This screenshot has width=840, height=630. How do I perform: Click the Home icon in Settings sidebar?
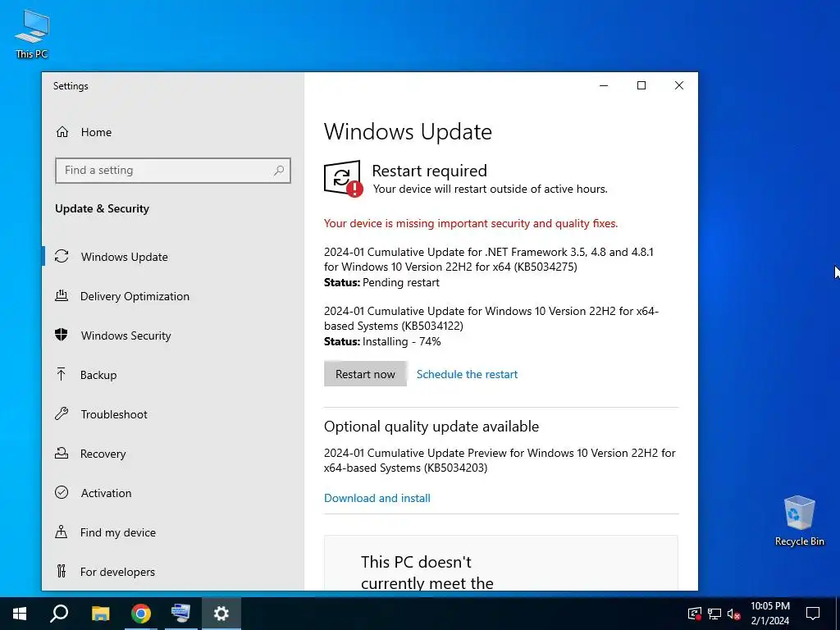tap(62, 132)
